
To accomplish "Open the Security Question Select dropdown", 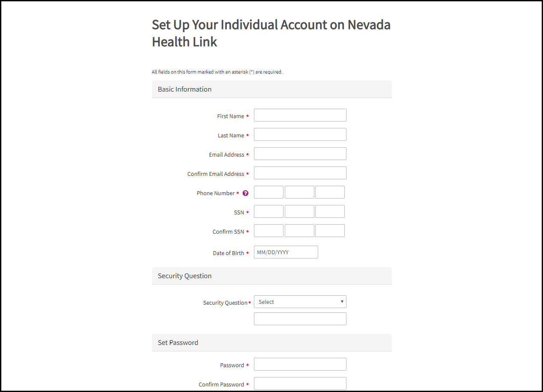I will 300,302.
